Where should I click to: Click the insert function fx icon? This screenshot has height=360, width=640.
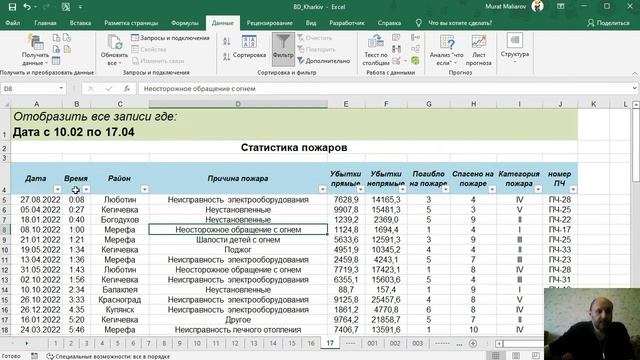coord(127,88)
